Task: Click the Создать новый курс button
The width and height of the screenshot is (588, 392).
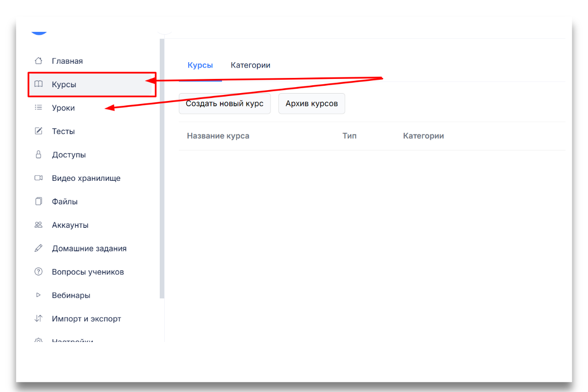Action: (x=224, y=103)
